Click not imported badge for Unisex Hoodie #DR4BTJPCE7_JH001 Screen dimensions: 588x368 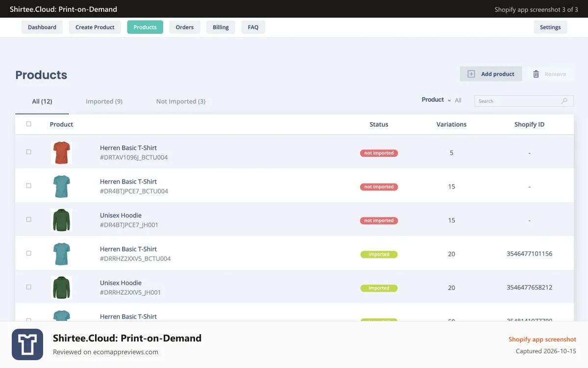tap(379, 221)
